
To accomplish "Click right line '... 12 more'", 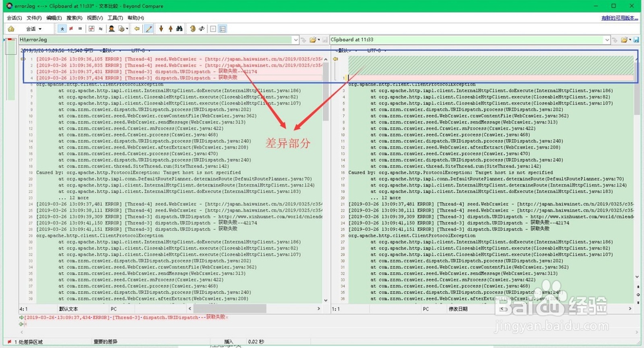I will coord(387,198).
